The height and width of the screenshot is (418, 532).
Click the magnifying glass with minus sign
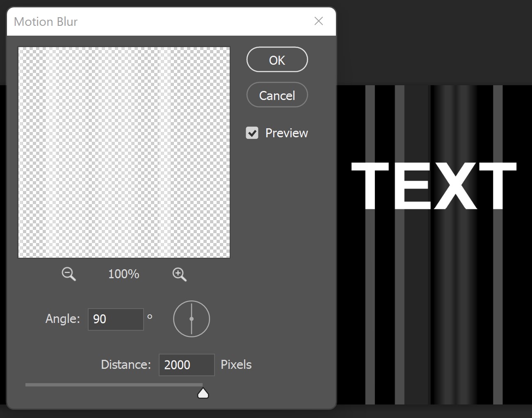pos(68,274)
